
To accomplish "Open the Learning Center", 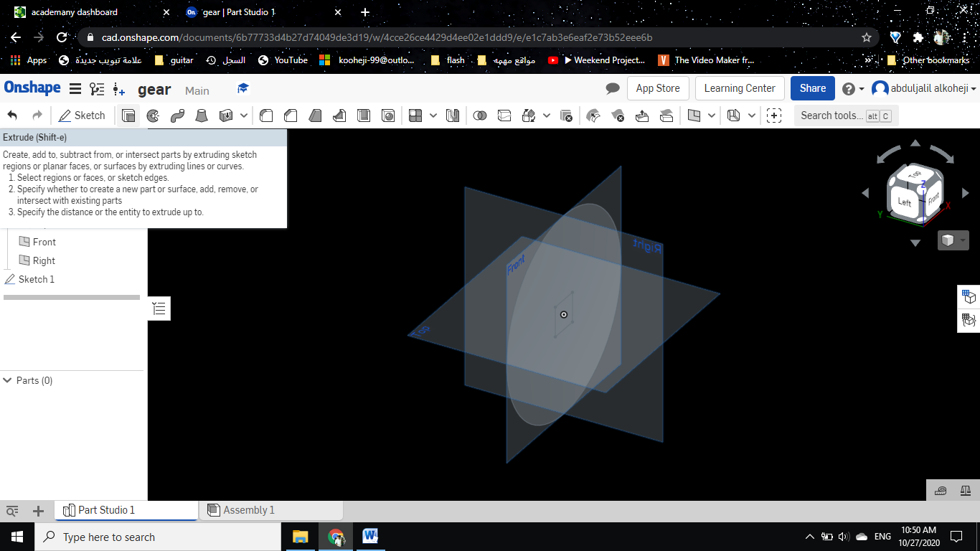I will (x=739, y=88).
